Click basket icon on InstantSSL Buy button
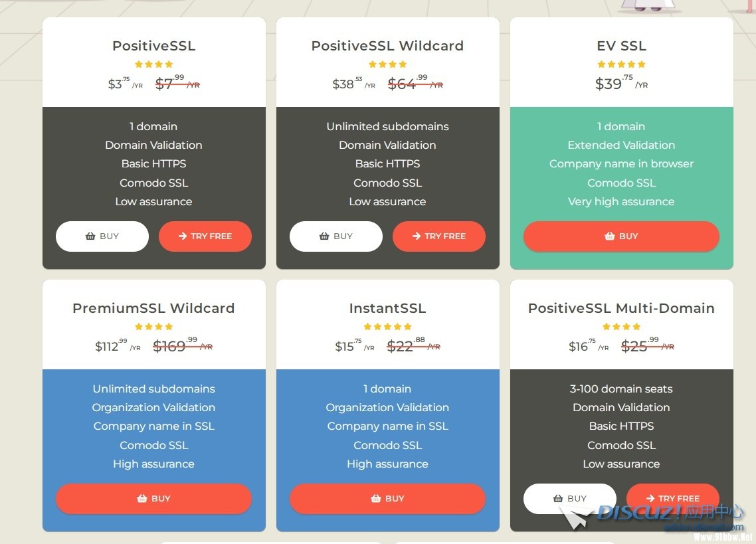The height and width of the screenshot is (544, 756). tap(376, 498)
